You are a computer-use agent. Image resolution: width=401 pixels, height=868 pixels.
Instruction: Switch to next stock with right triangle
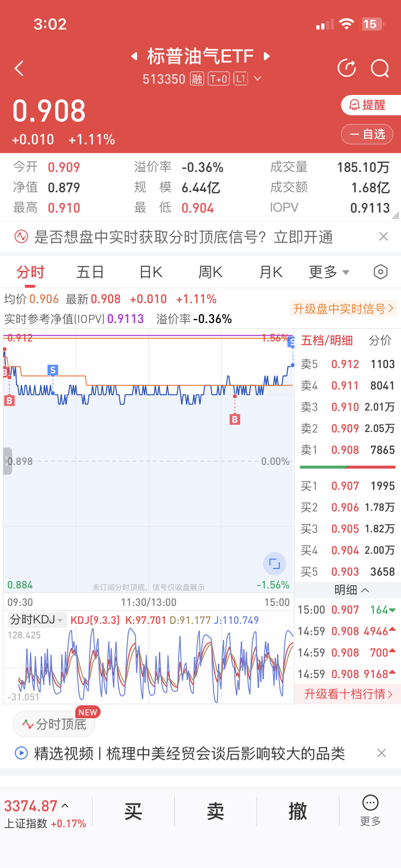[266, 56]
